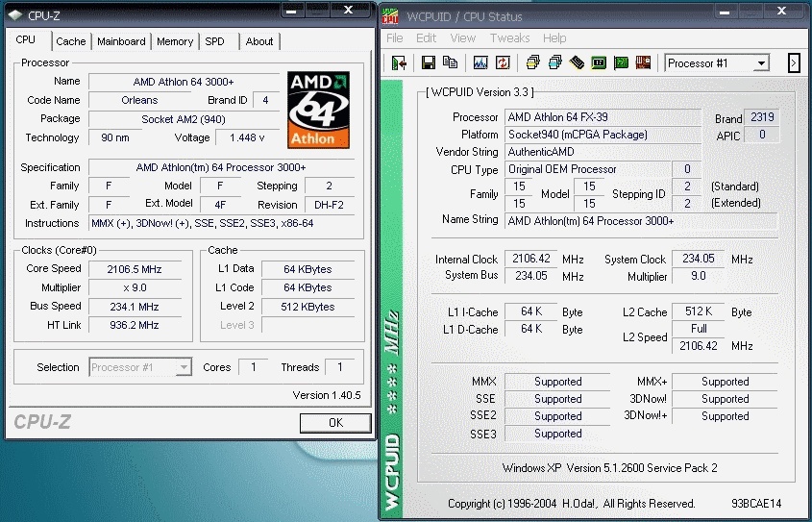Viewport: 812px width, 522px height.
Task: Click the AMD Athlon 64 logo
Action: coord(318,109)
